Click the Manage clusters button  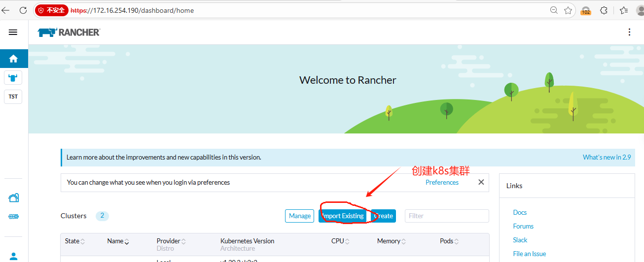[x=300, y=216]
